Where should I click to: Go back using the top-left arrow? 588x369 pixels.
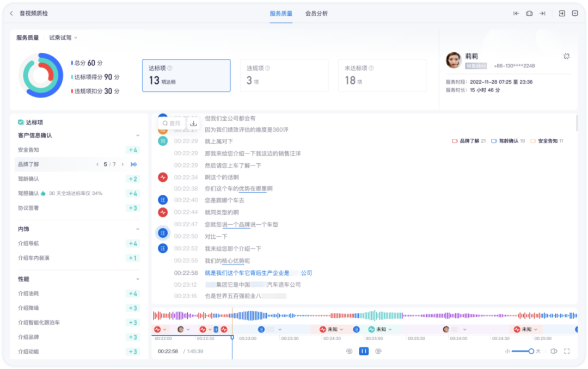(x=10, y=13)
